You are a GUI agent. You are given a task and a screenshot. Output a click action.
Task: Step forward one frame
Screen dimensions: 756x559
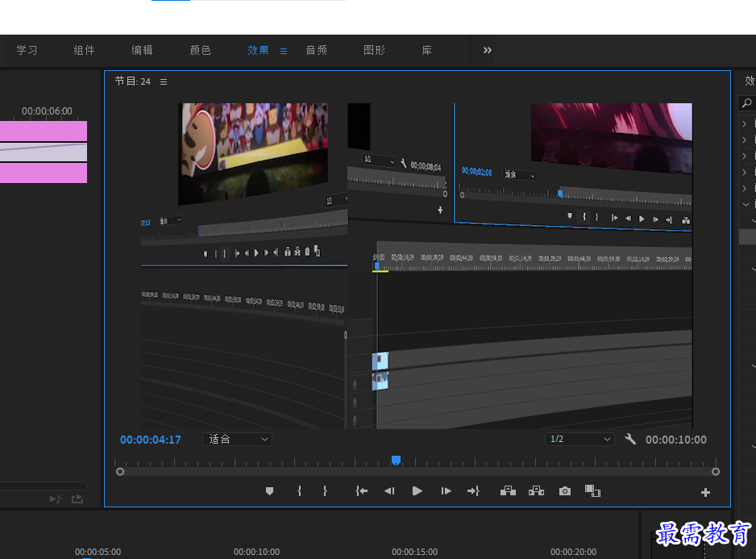446,491
